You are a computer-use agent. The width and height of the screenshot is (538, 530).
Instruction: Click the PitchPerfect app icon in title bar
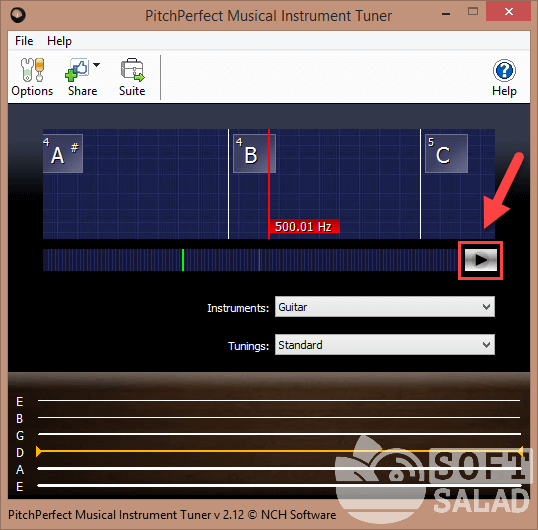[18, 15]
